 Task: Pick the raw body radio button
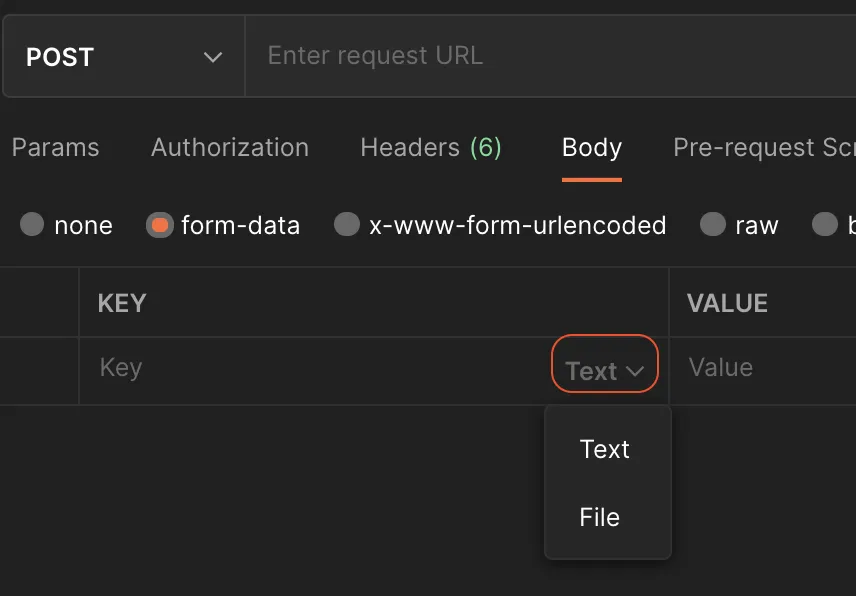pos(713,225)
